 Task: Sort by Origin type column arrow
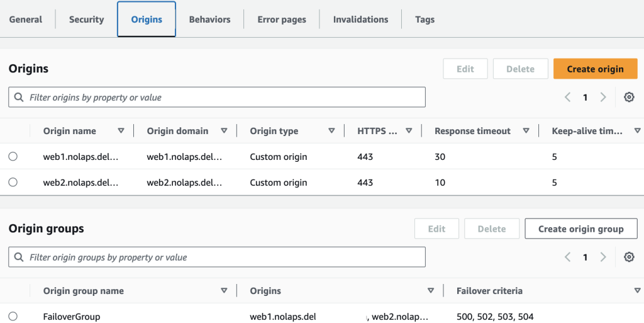(x=331, y=131)
